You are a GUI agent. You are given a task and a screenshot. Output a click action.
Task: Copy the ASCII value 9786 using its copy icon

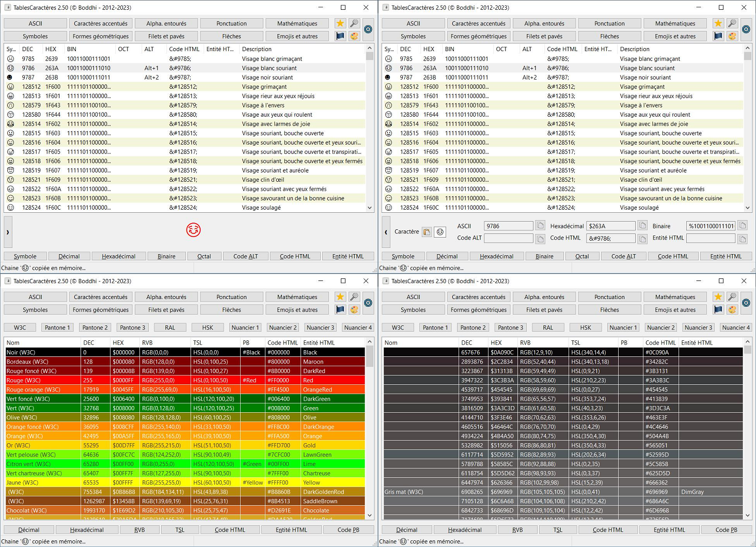[x=540, y=226]
